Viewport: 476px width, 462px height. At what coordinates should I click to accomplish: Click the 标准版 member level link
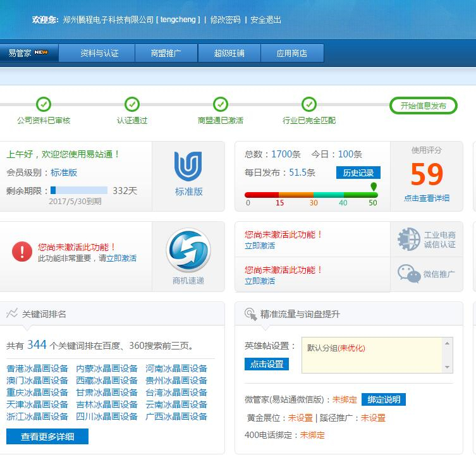click(64, 173)
